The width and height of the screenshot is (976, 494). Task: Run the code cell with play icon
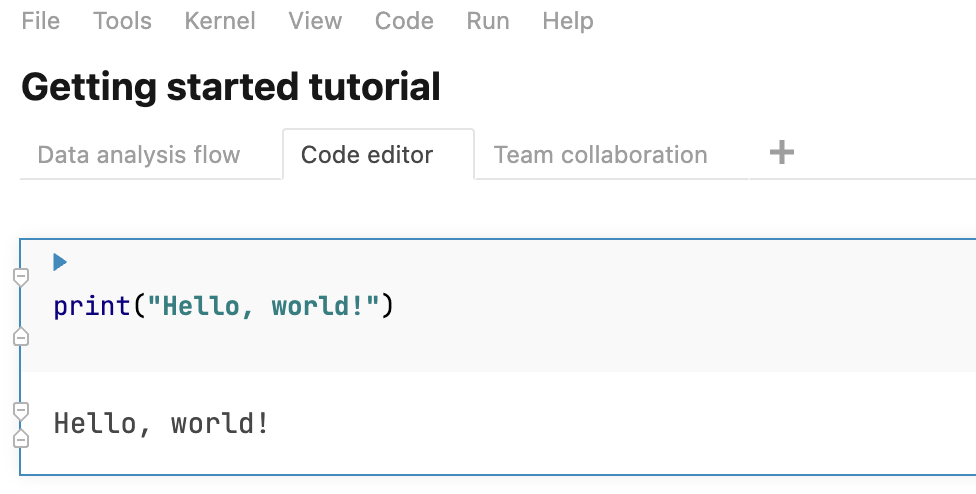pos(60,262)
